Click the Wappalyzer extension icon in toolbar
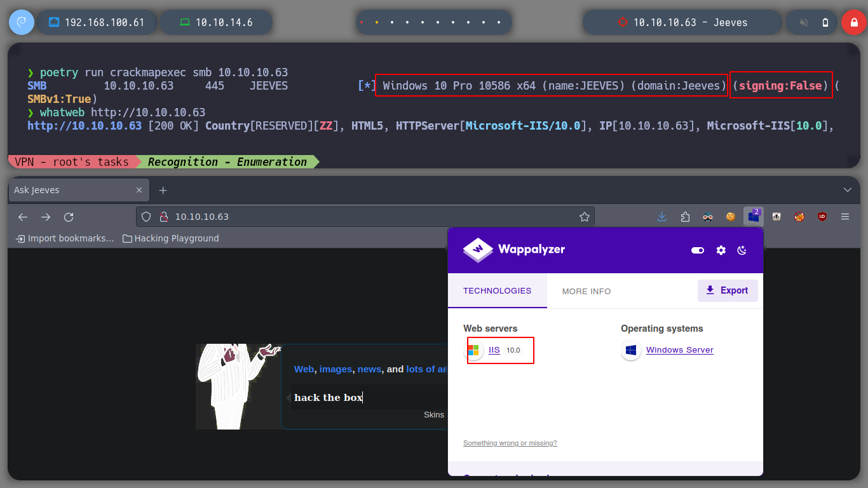 click(754, 217)
